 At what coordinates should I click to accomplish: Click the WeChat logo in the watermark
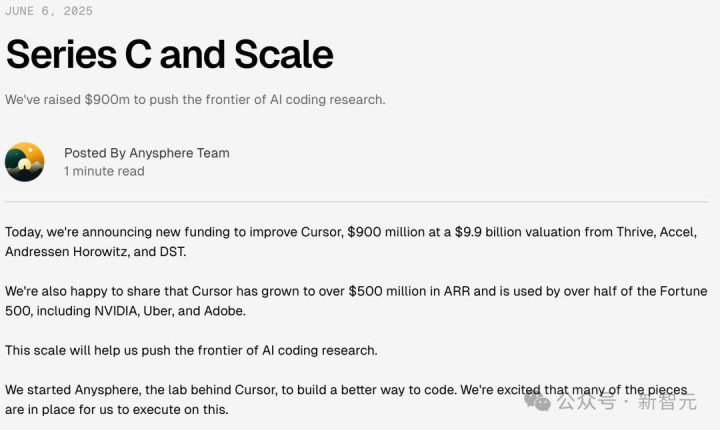click(538, 401)
